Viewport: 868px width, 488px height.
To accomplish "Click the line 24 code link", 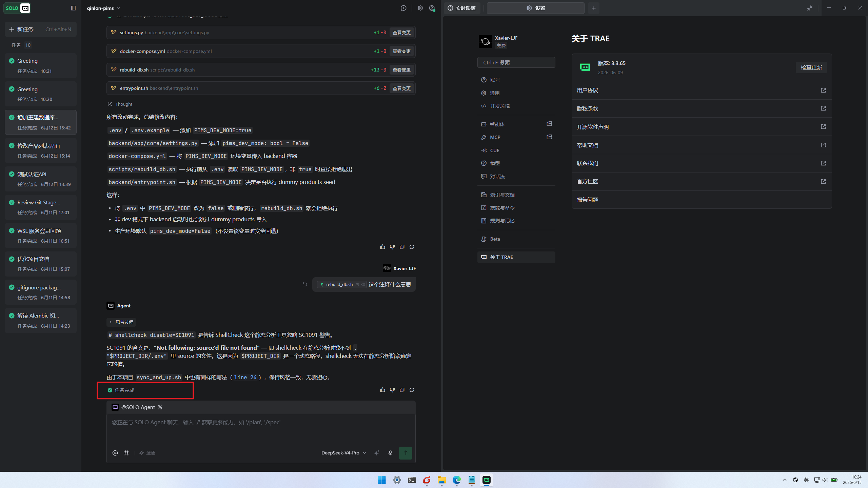I will click(x=245, y=377).
